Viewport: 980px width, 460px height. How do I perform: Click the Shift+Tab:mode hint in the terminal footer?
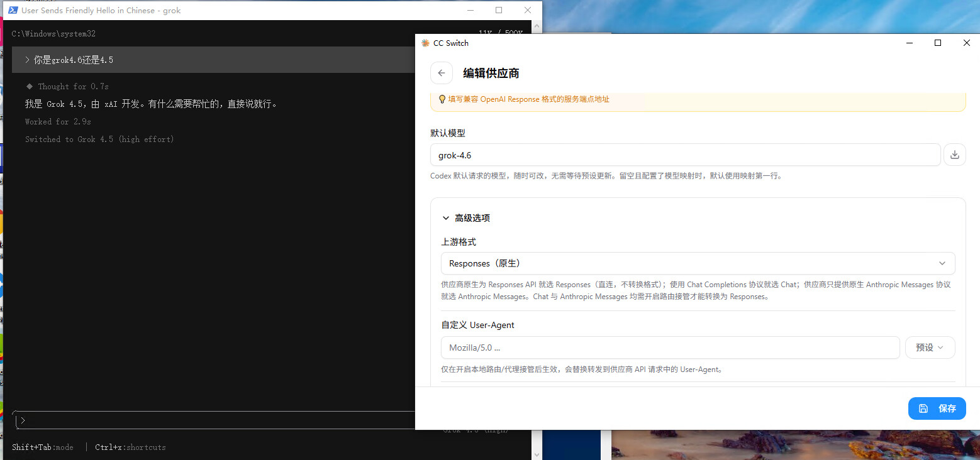coord(43,447)
